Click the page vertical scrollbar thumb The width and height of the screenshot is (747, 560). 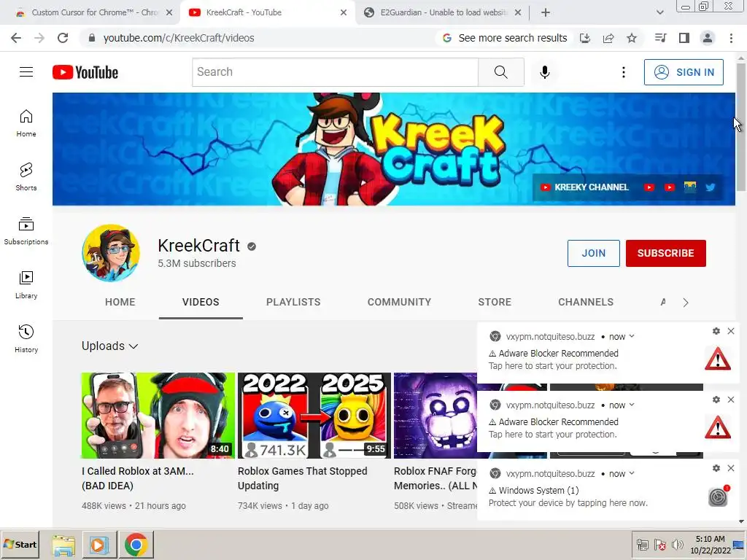[x=741, y=126]
